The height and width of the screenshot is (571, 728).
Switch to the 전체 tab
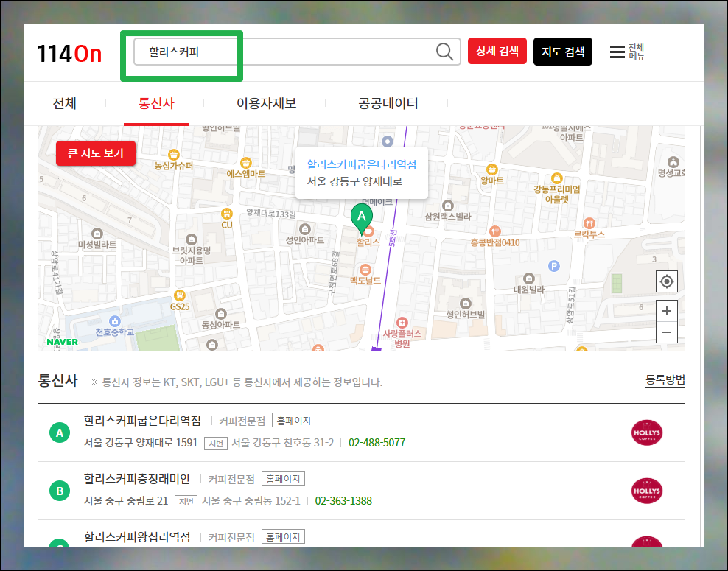[65, 103]
